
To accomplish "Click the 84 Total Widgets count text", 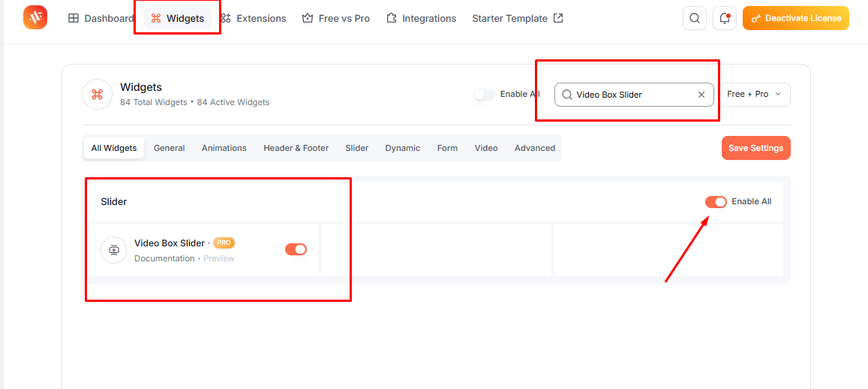I will [153, 103].
